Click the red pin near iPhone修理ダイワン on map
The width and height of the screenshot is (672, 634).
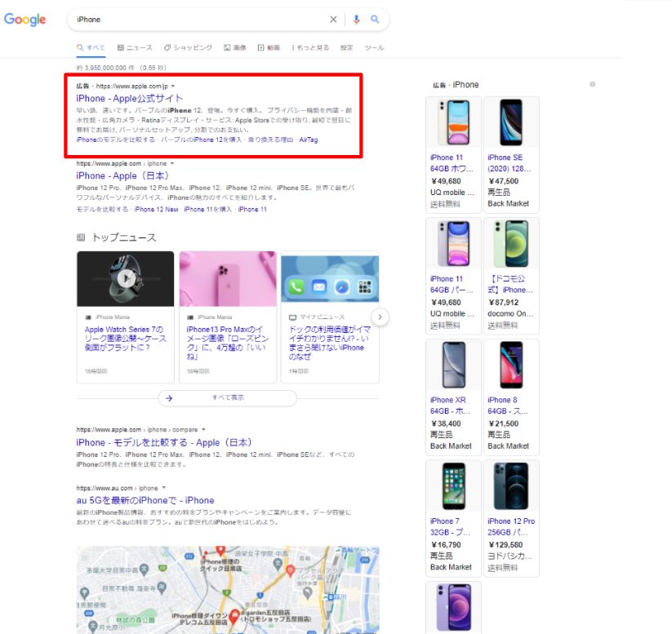[x=234, y=615]
